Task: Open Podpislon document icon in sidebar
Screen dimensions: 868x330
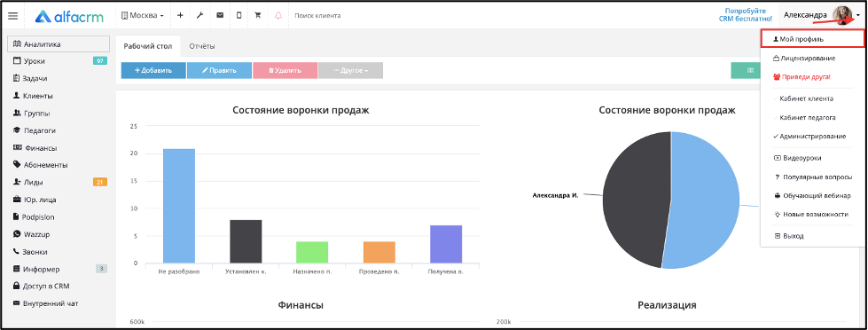Action: click(x=17, y=217)
